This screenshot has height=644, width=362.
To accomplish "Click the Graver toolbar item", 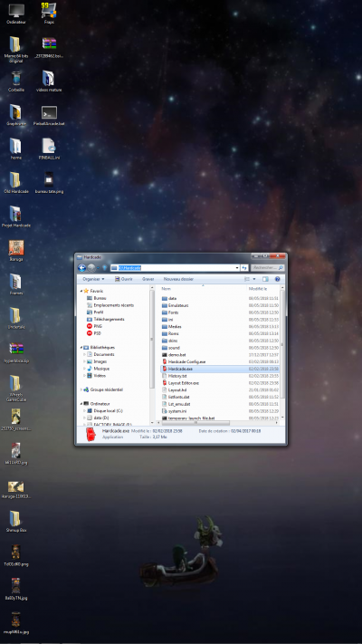I will [148, 279].
